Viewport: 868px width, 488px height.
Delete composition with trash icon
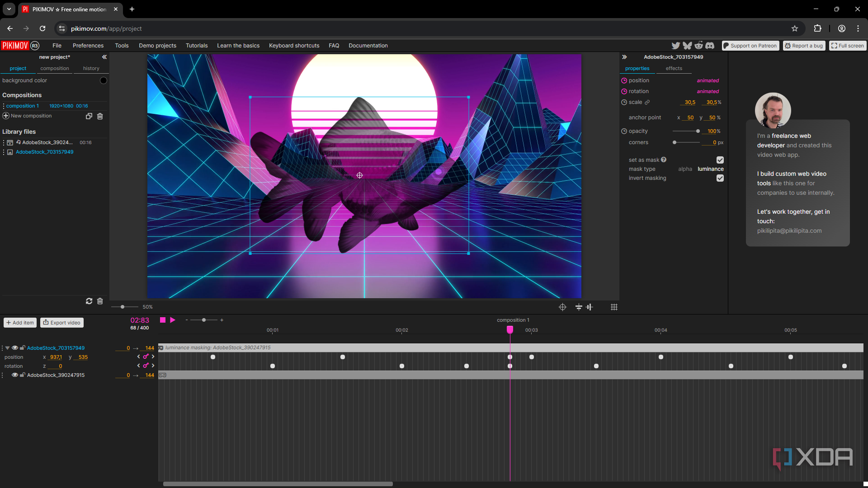click(100, 116)
